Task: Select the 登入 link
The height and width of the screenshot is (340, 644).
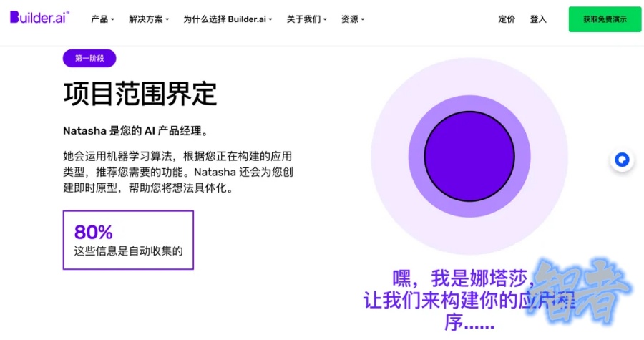Action: click(538, 19)
